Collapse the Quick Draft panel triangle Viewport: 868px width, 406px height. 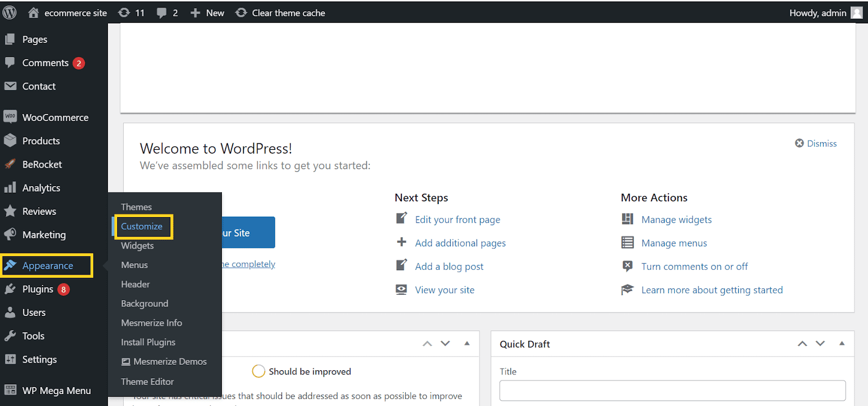click(842, 343)
